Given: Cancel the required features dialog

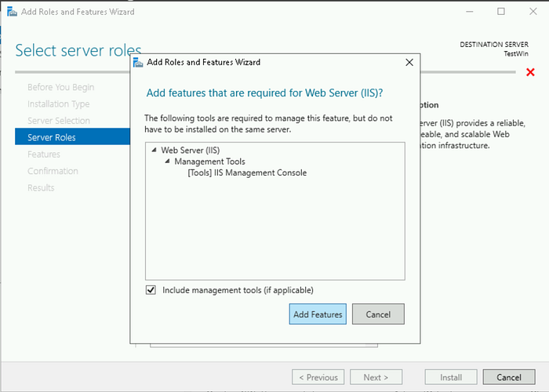Looking at the screenshot, I should (378, 314).
